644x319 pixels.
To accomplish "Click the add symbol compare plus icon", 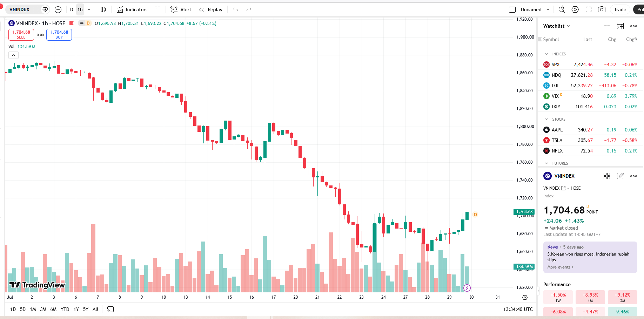I will (x=58, y=9).
